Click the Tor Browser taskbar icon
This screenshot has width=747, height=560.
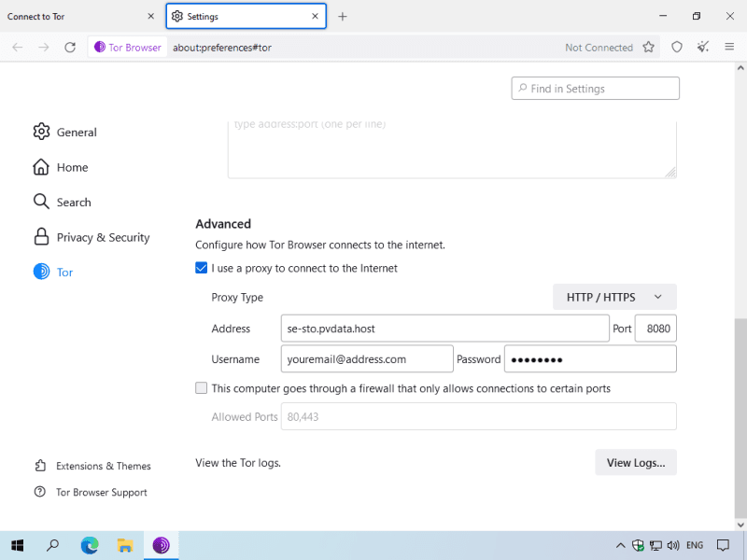161,545
